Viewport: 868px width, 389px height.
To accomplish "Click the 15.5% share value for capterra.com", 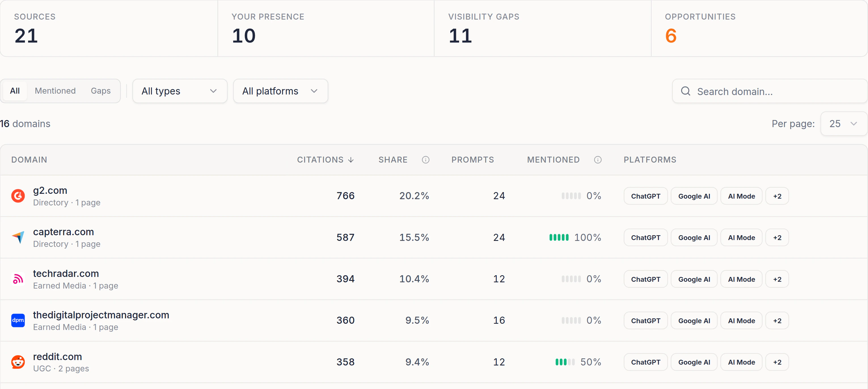I will tap(414, 237).
